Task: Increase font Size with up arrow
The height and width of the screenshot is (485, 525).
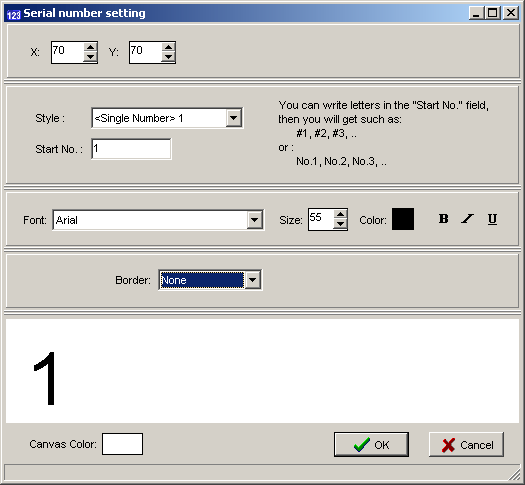Action: [340, 215]
